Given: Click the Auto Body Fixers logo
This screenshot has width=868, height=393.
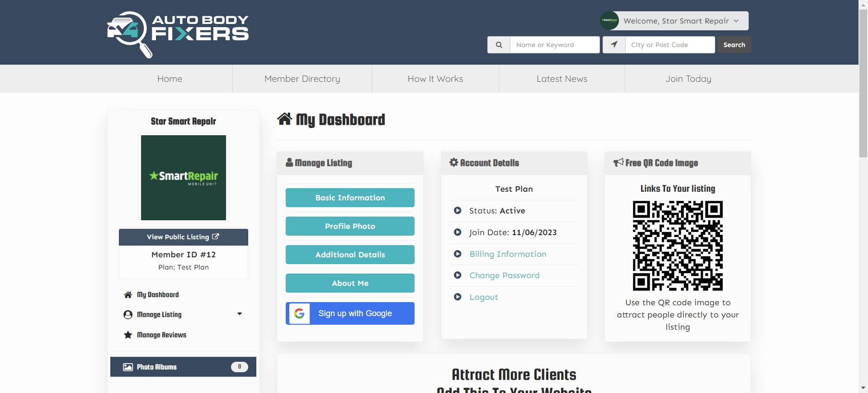Looking at the screenshot, I should (x=178, y=34).
